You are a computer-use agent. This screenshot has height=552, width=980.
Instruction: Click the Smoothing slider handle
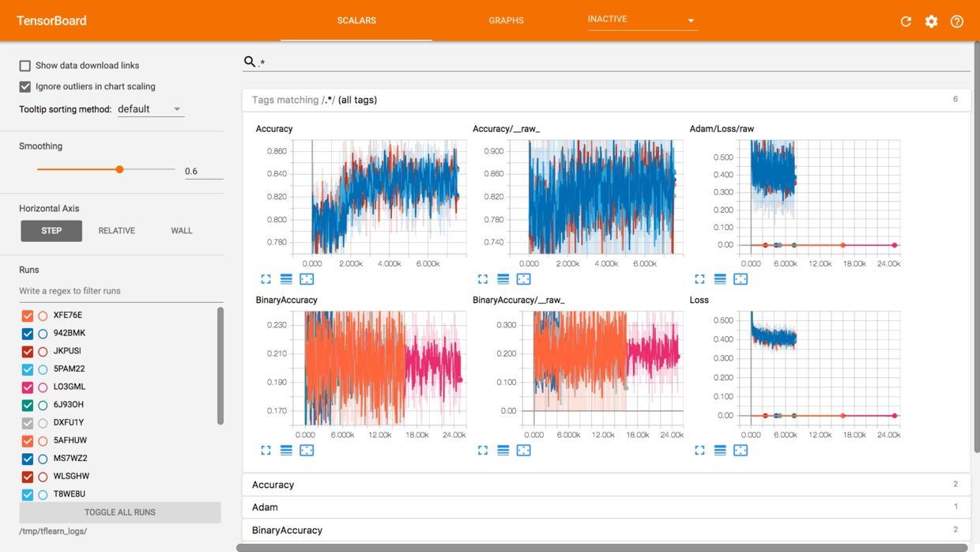pos(119,169)
